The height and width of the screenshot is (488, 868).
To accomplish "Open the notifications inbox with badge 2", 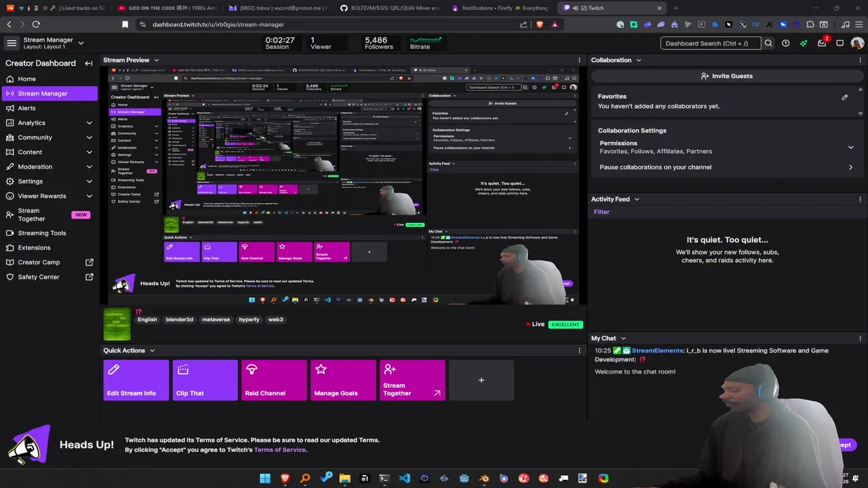I will click(x=822, y=43).
